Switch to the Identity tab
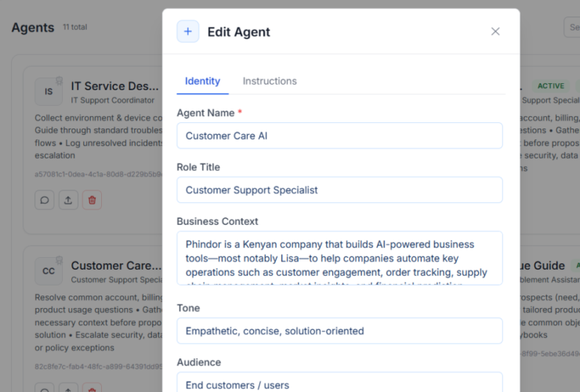 [x=202, y=81]
